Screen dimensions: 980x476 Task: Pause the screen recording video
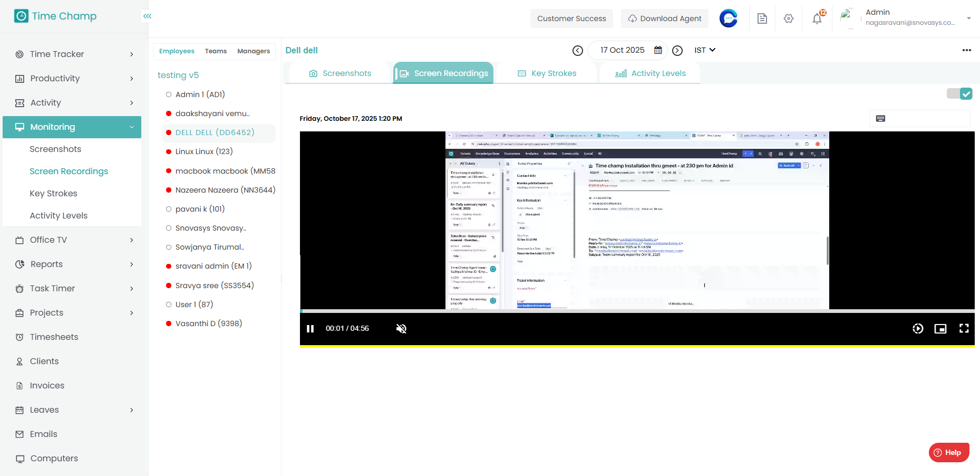tap(310, 329)
